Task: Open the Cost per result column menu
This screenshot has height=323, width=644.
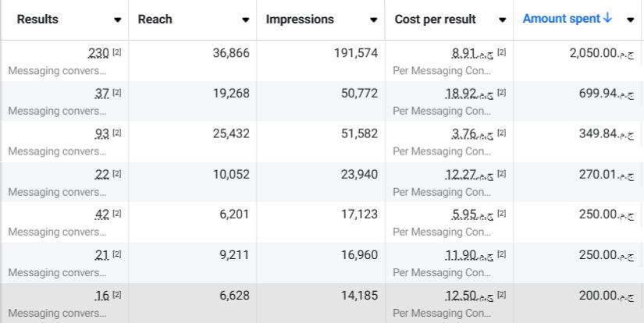Action: [502, 20]
